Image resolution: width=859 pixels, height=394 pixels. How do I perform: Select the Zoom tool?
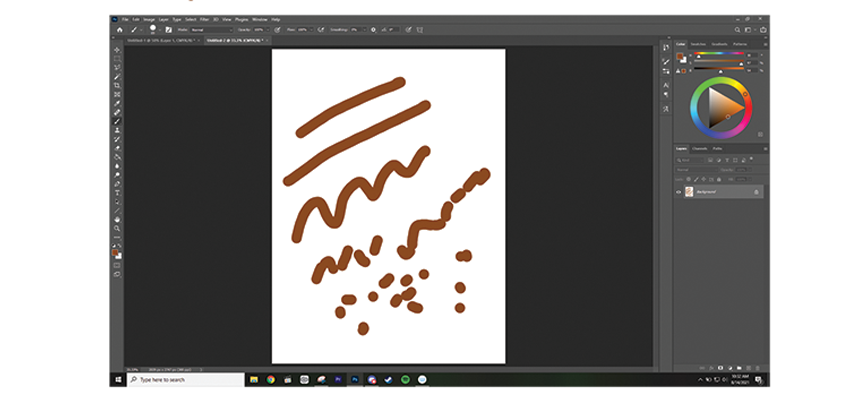tap(117, 228)
